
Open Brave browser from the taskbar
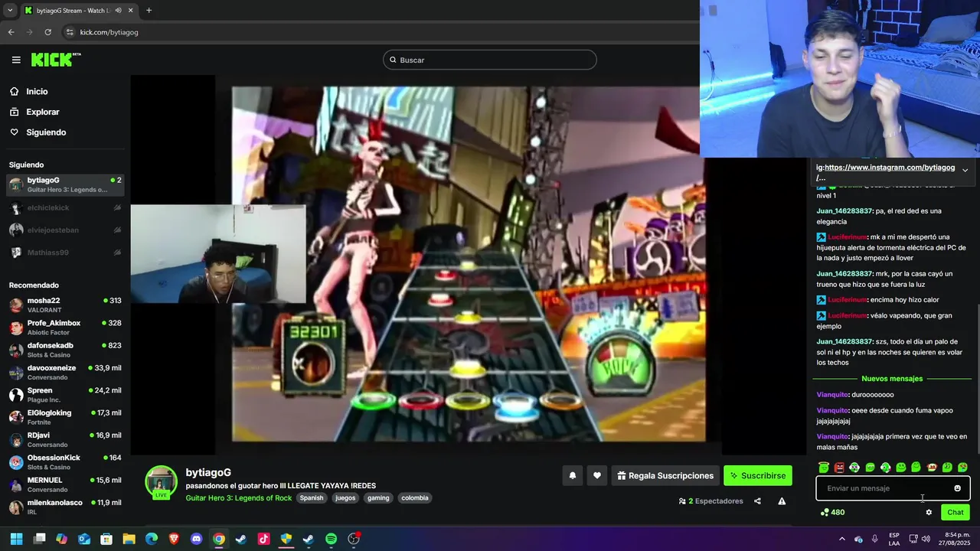[174, 539]
